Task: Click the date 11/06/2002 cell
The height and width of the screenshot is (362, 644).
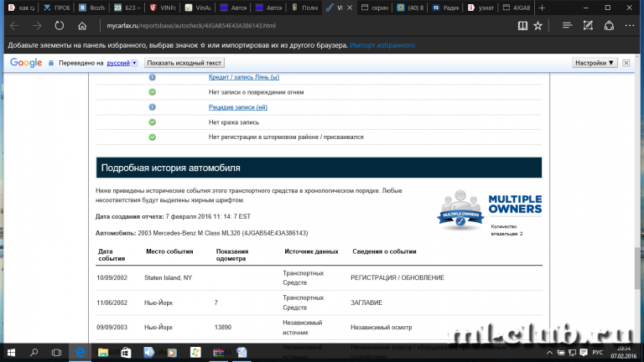Action: tap(112, 303)
